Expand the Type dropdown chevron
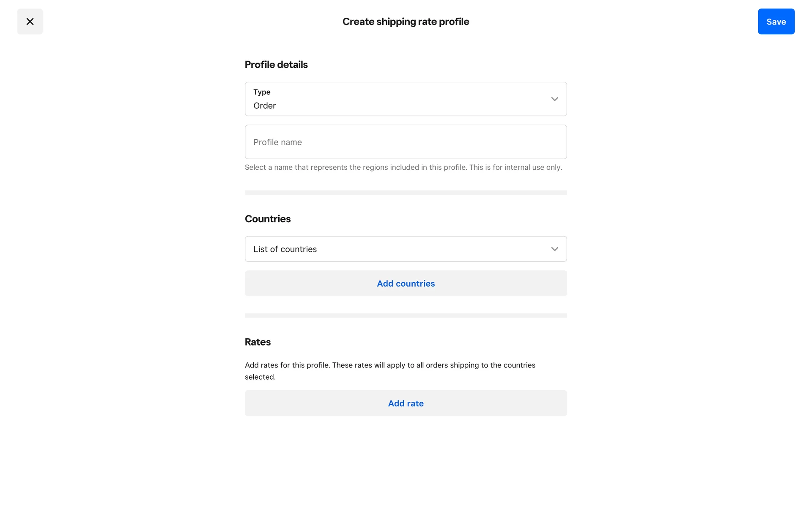Viewport: 812px width, 508px height. tap(554, 99)
